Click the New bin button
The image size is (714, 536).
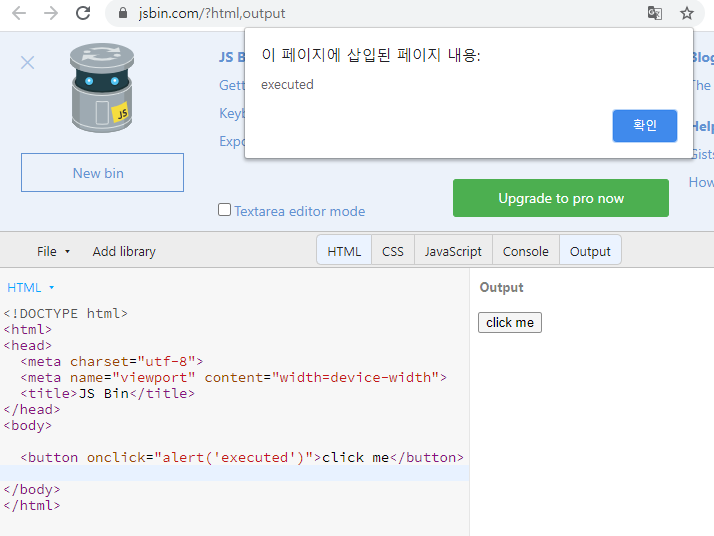[x=102, y=173]
